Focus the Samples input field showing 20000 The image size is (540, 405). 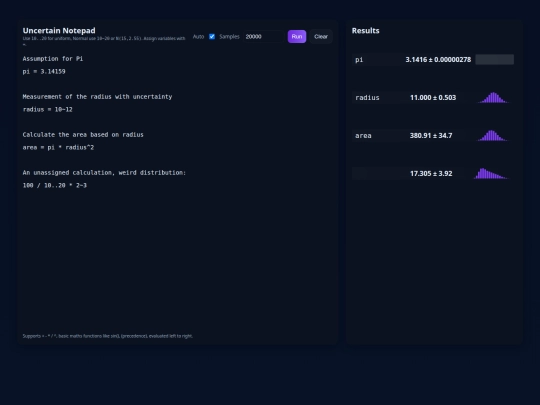264,37
